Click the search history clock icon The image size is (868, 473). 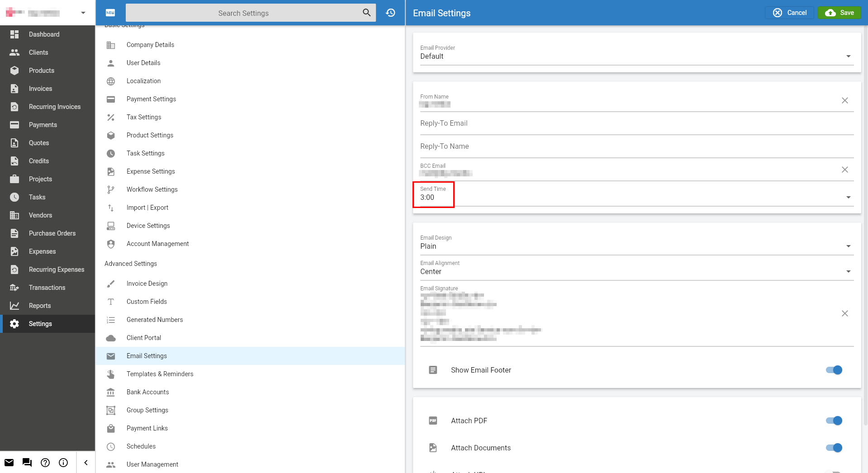tap(390, 13)
